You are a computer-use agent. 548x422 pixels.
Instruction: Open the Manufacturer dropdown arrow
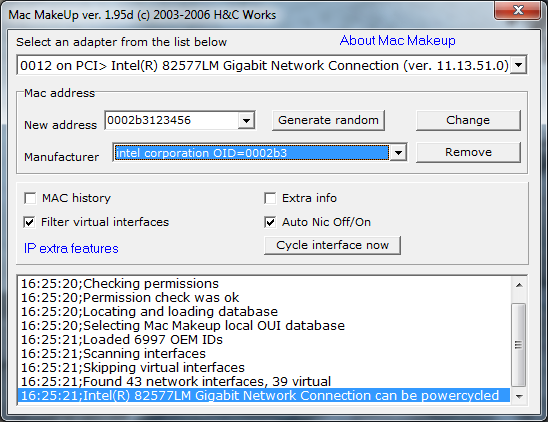(x=398, y=152)
